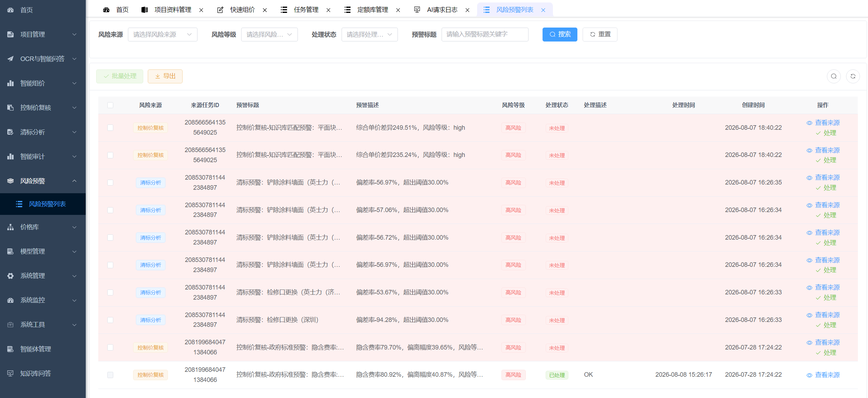868x398 pixels.
Task: Collapse the 风险预警 sidebar menu chevron
Action: (x=74, y=181)
